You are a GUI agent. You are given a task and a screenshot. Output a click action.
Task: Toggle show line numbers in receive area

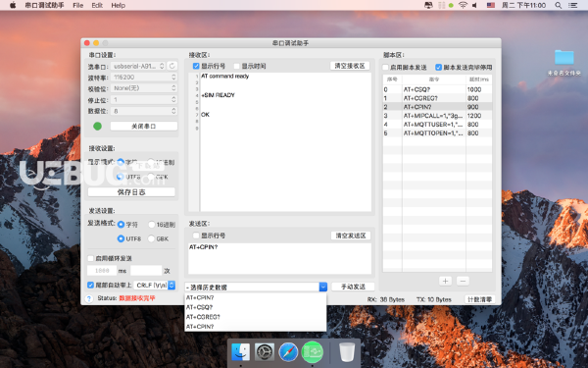196,66
